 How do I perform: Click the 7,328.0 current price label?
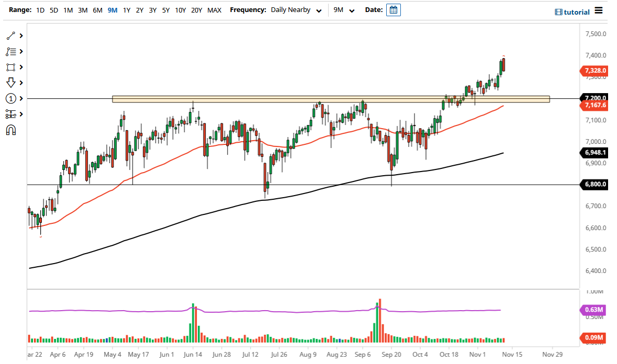coord(594,71)
